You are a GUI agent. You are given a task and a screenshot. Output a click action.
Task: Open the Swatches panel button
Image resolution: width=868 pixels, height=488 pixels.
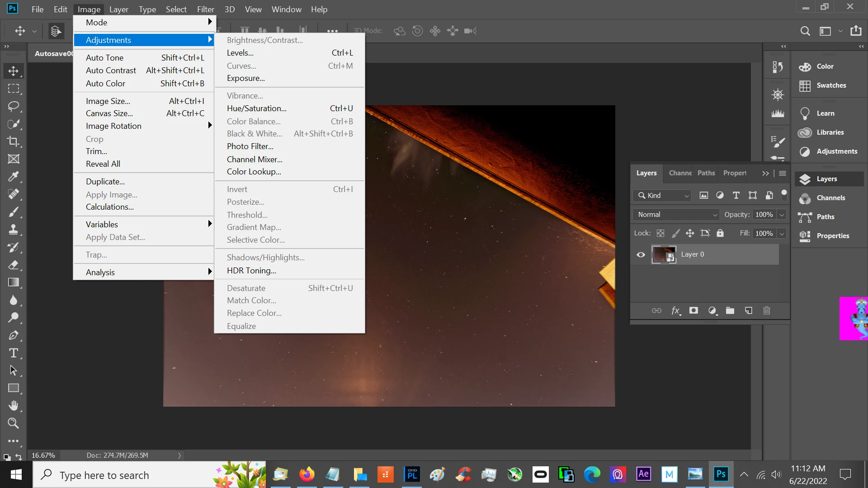point(830,85)
